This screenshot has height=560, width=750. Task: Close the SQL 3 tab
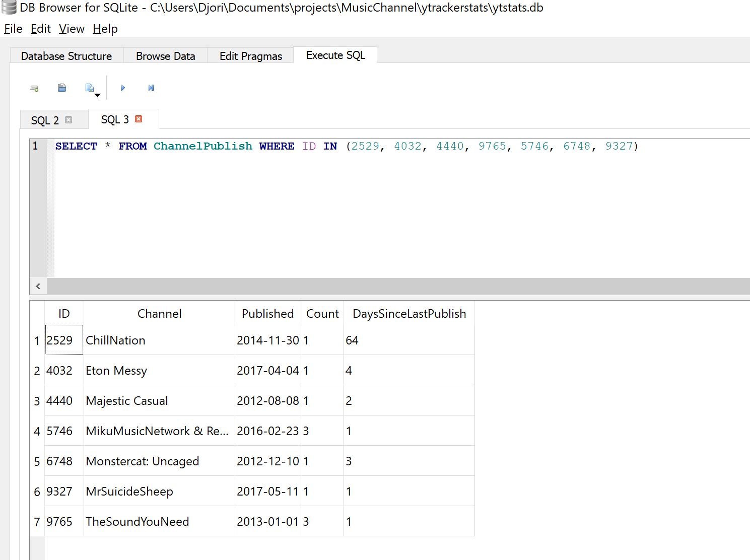[x=139, y=119]
